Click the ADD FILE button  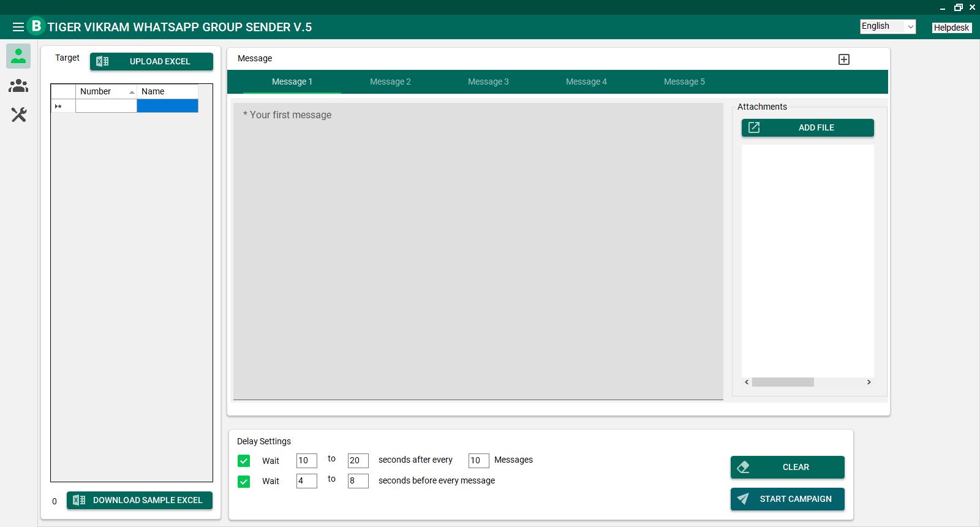tap(808, 127)
